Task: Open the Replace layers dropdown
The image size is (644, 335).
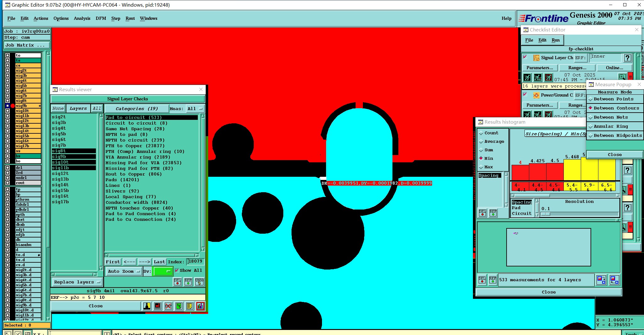Action: pos(77,282)
